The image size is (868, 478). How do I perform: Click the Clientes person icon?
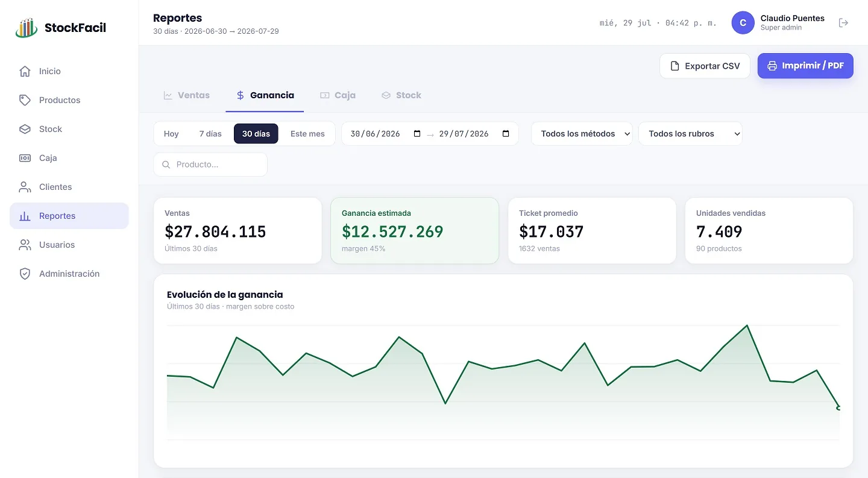[x=25, y=187]
